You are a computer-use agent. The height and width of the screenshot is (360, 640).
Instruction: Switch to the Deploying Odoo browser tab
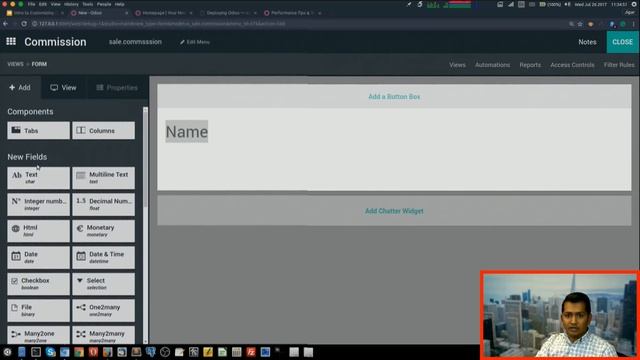coord(228,13)
